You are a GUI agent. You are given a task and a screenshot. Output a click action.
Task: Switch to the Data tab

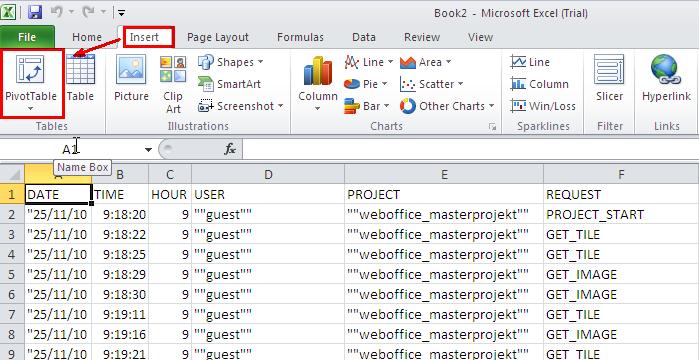(364, 37)
